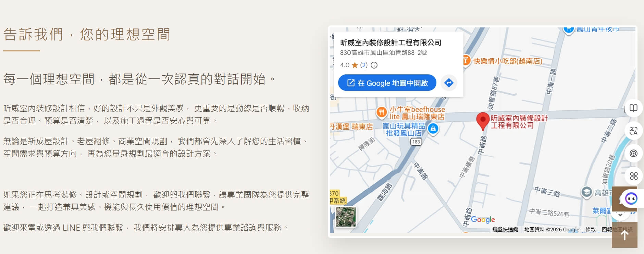Click the subheading 每一個理想空間，都是從一次認真的對話開始

pos(139,79)
